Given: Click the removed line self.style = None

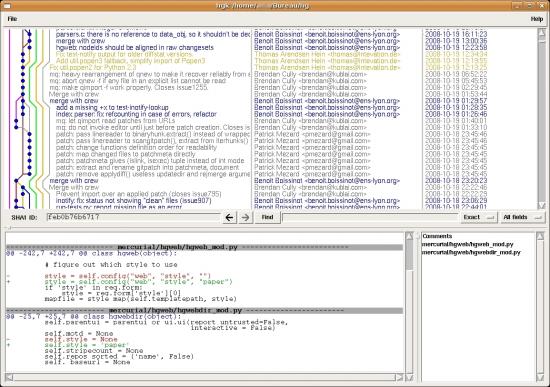Looking at the screenshot, I should (81, 339).
